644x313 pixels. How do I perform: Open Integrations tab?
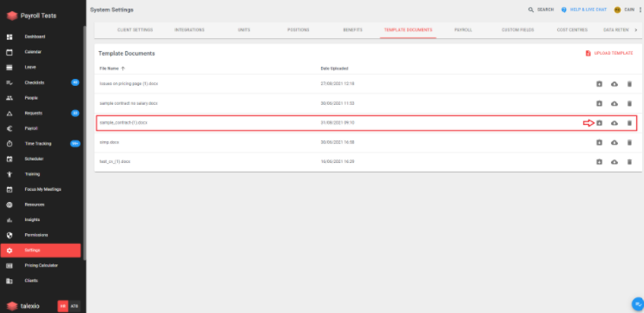click(x=189, y=30)
